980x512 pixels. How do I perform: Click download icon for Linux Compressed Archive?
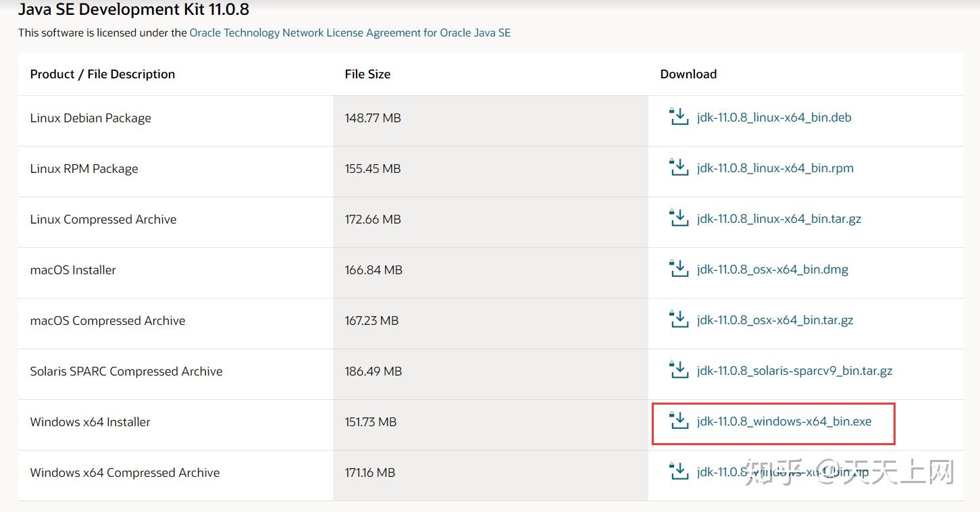(x=678, y=218)
